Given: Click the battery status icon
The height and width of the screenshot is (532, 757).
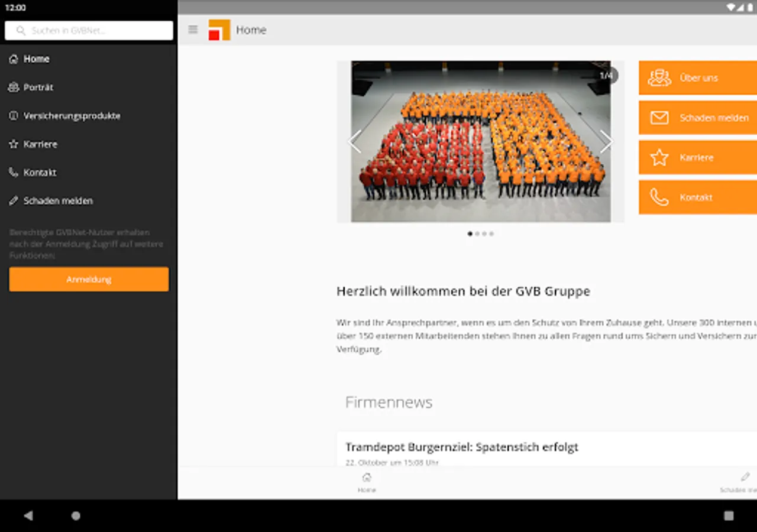Looking at the screenshot, I should [x=750, y=8].
